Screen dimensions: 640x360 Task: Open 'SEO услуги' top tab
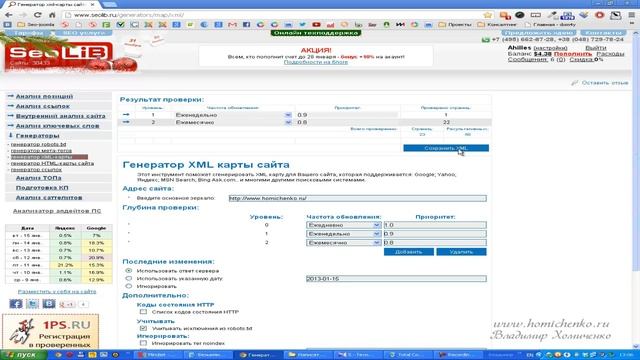pyautogui.click(x=84, y=33)
